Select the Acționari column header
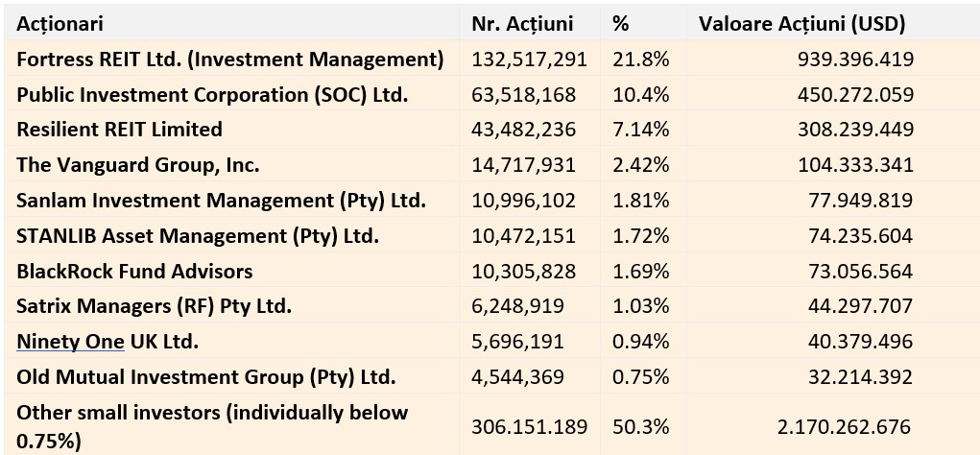The width and height of the screenshot is (980, 455). 60,24
